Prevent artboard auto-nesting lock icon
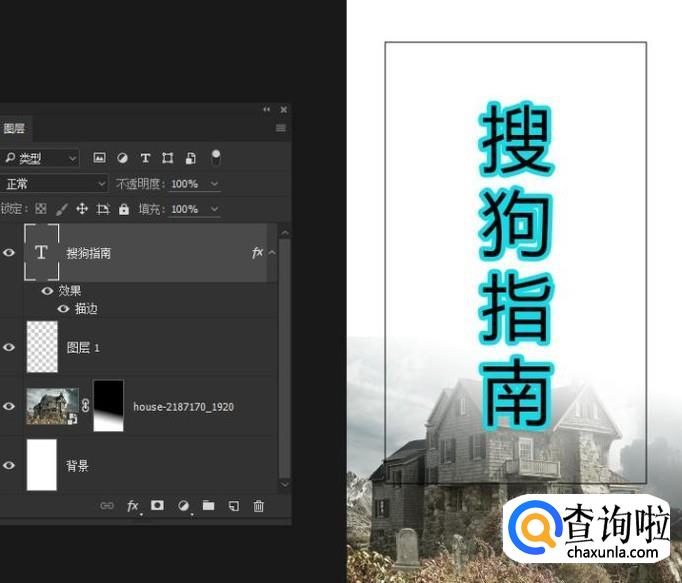 [x=103, y=209]
